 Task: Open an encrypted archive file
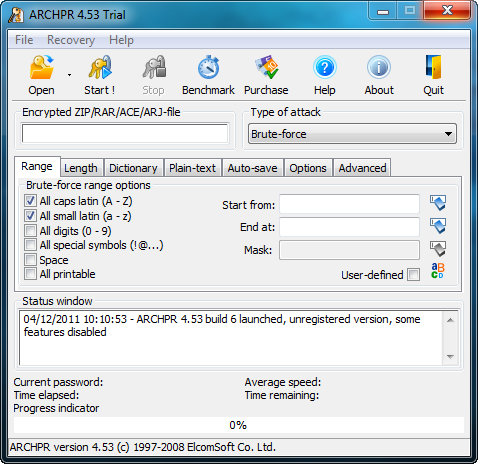[x=41, y=76]
